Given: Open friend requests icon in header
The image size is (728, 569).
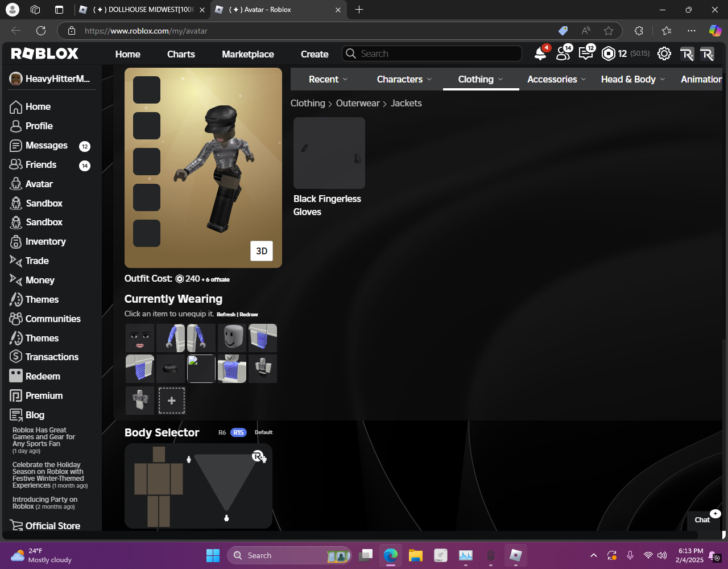Looking at the screenshot, I should 563,54.
